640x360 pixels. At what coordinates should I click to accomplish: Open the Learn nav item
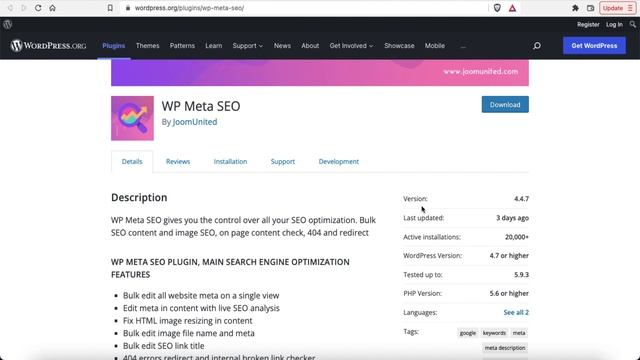213,46
